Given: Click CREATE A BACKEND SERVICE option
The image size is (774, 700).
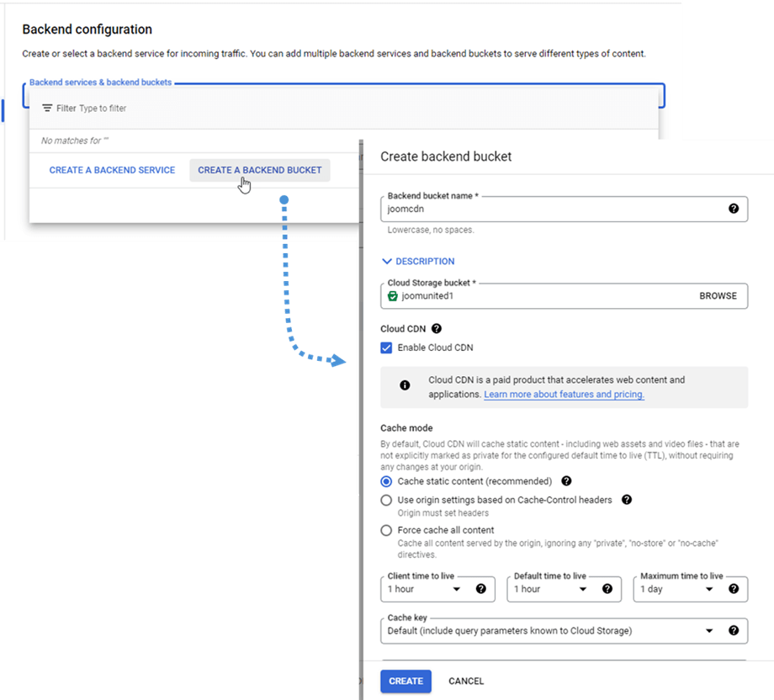Looking at the screenshot, I should [112, 170].
